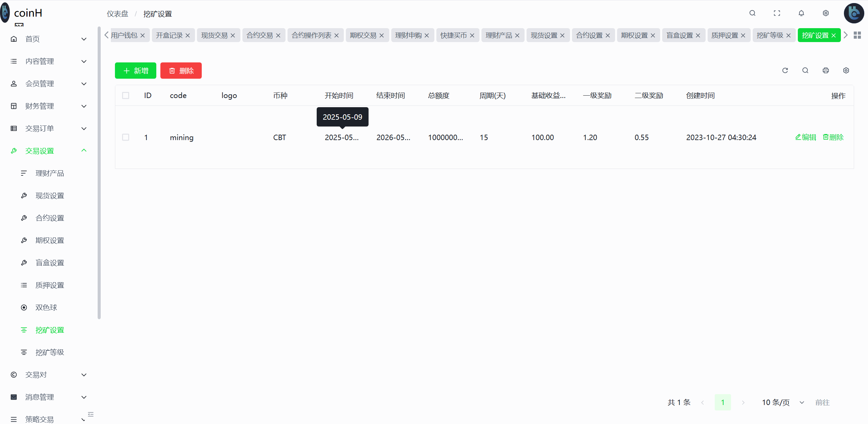868x424 pixels.
Task: Open the header settings gear
Action: pos(826,13)
